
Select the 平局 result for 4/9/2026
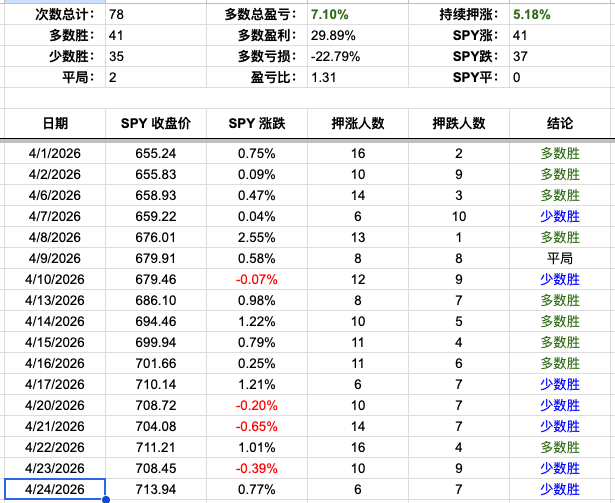point(560,259)
